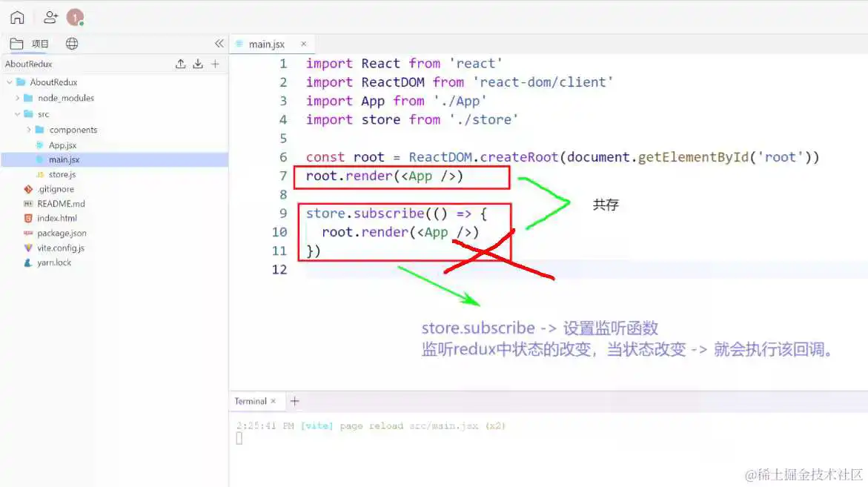Click 'store.subscribe' on line 9
This screenshot has height=487, width=868.
click(x=365, y=213)
